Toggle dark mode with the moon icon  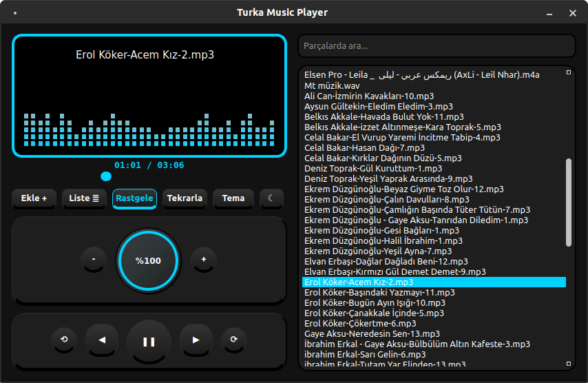271,198
